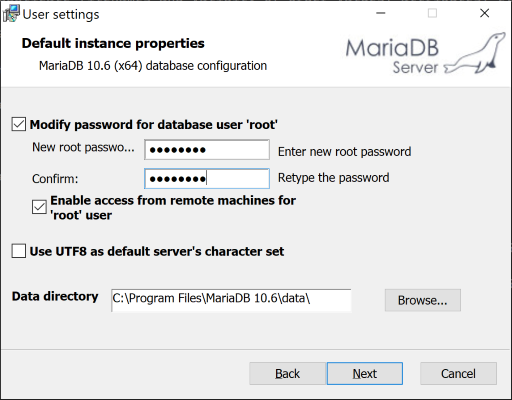Minimize the User settings window
The image size is (512, 400).
[x=381, y=13]
